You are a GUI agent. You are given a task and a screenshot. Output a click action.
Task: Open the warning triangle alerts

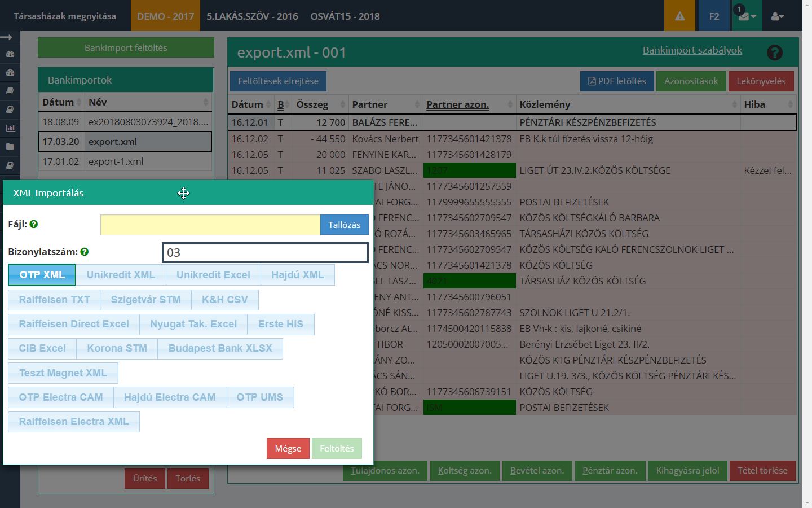point(679,16)
